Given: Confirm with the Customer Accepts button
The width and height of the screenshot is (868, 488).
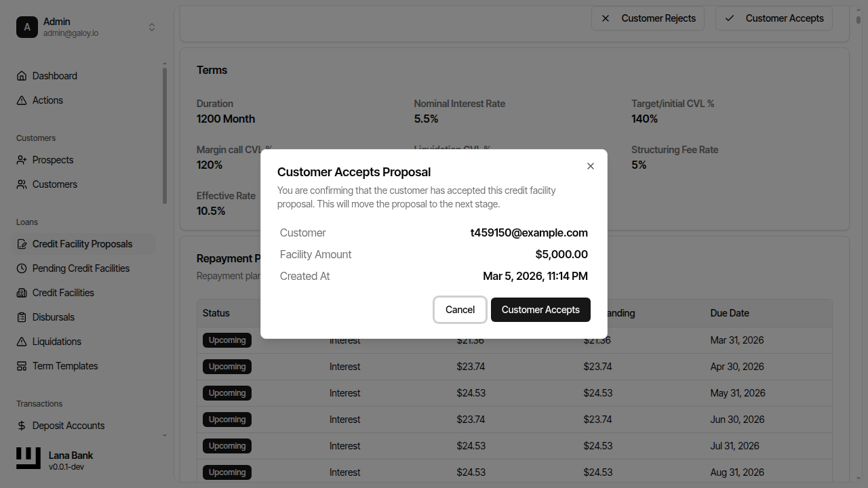Looking at the screenshot, I should (540, 310).
